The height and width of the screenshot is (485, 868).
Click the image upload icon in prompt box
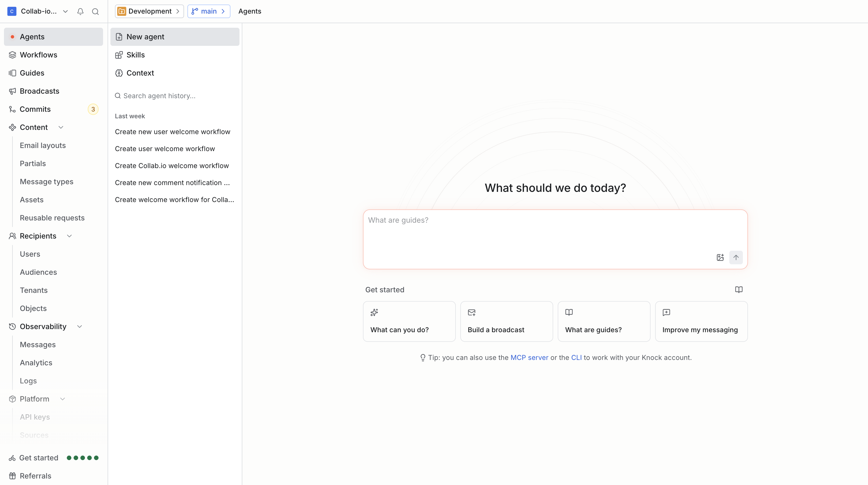pos(720,257)
